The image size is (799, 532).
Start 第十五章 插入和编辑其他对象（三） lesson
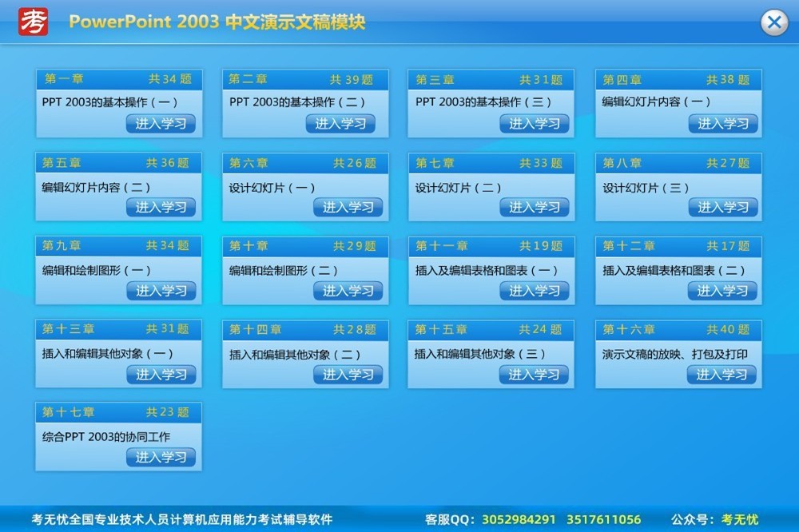click(534, 375)
